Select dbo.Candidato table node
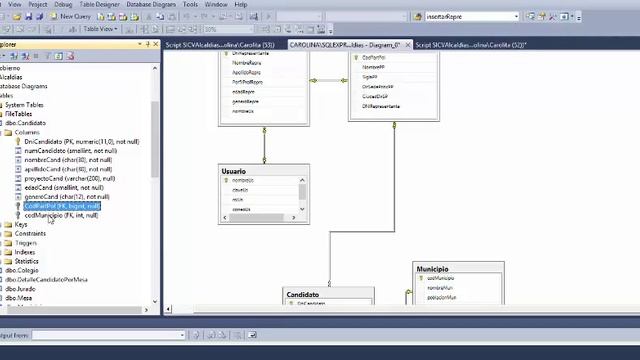 click(x=26, y=123)
